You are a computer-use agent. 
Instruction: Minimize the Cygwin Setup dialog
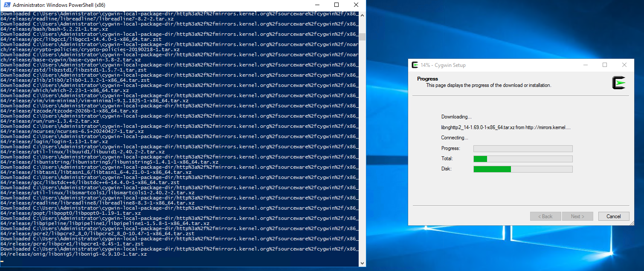[x=585, y=65]
